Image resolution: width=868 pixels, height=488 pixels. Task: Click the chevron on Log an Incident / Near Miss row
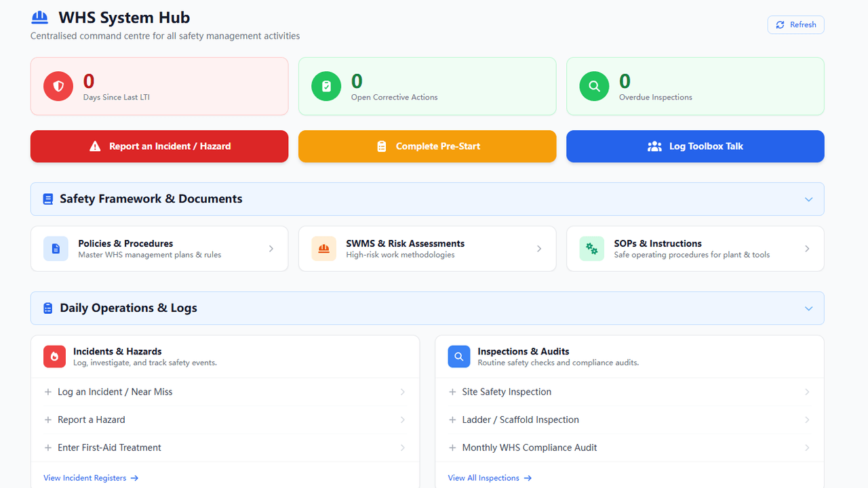pyautogui.click(x=403, y=392)
